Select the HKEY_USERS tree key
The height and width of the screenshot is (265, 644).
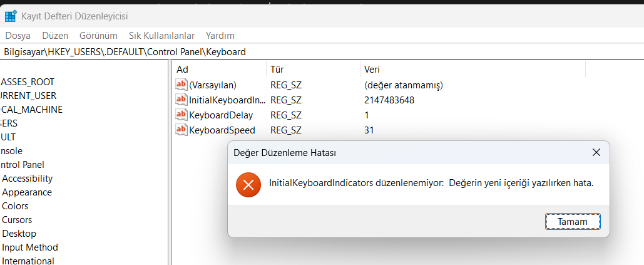(9, 123)
